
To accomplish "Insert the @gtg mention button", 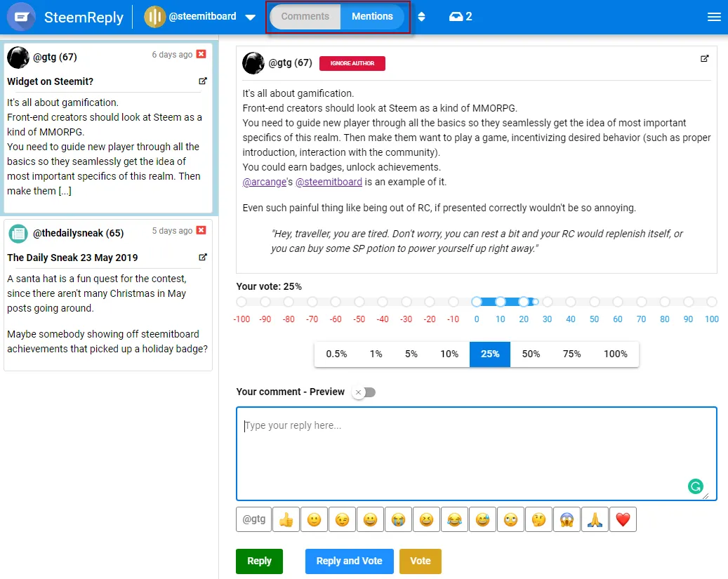I will click(253, 519).
